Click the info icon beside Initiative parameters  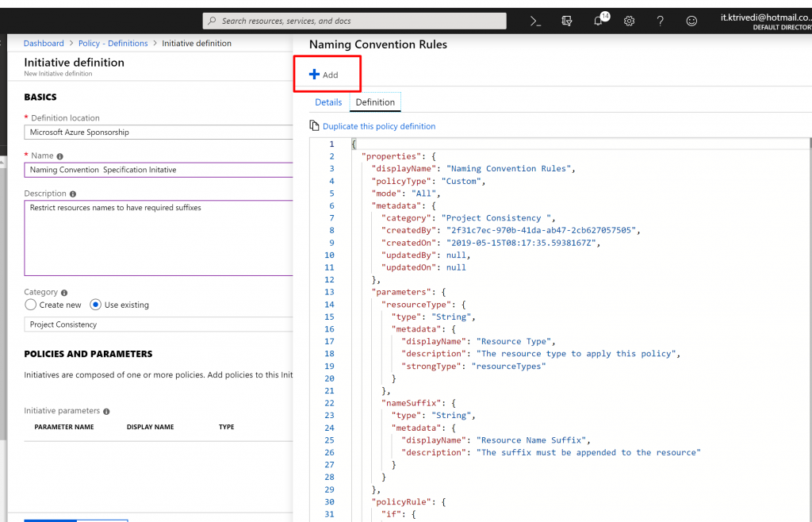pos(106,412)
